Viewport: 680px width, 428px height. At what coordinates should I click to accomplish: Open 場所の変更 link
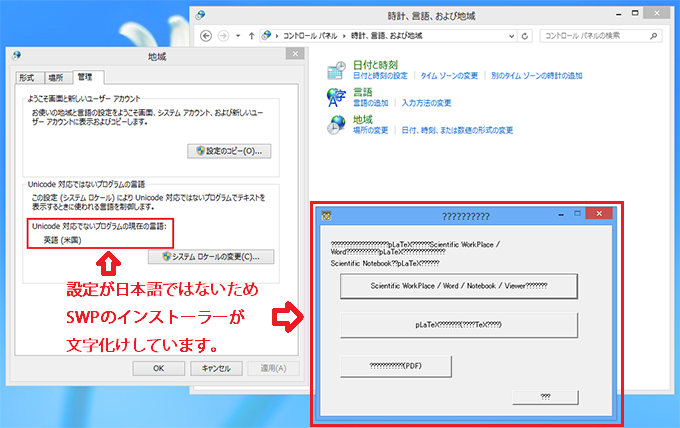[370, 131]
